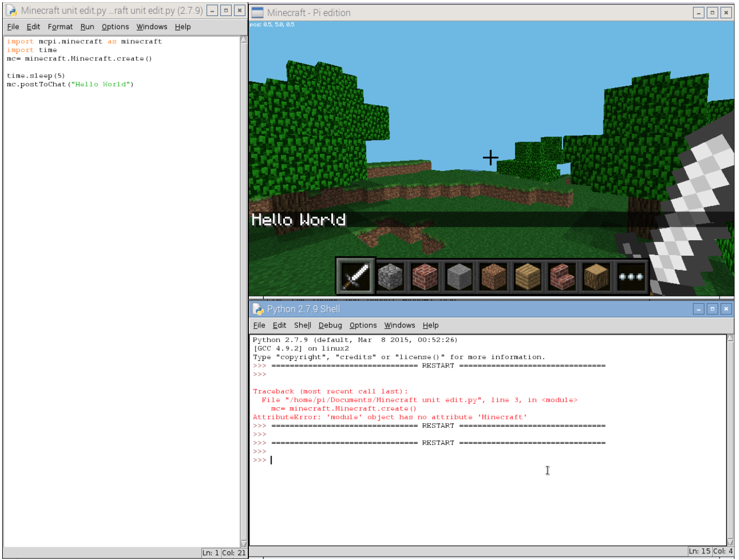Click 'Col: 4' in the shell status bar
The image size is (739, 560).
(x=722, y=551)
